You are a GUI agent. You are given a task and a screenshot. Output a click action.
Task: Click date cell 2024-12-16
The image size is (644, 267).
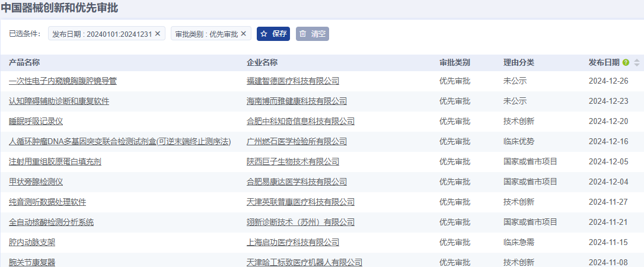pyautogui.click(x=608, y=141)
